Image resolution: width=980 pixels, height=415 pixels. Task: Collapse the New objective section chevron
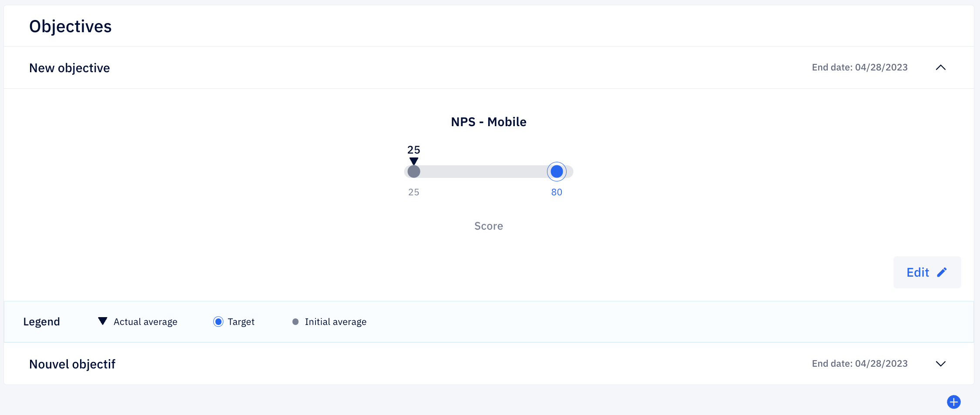(940, 67)
